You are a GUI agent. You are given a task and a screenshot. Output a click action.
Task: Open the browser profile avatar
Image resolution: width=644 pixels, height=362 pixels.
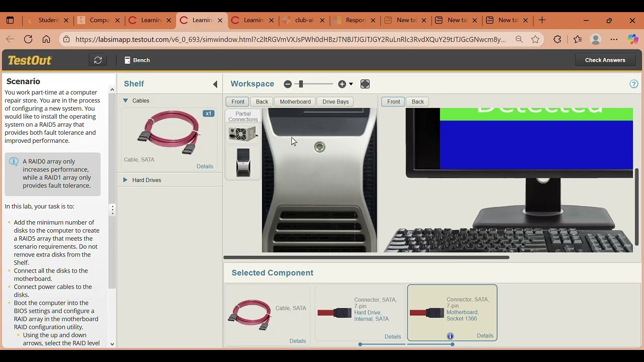596,39
